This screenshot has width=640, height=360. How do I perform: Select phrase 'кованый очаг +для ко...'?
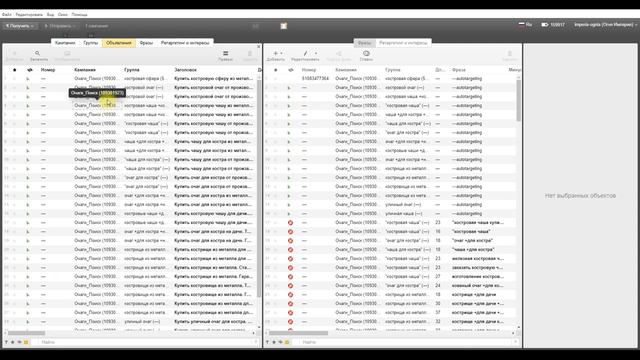478,285
